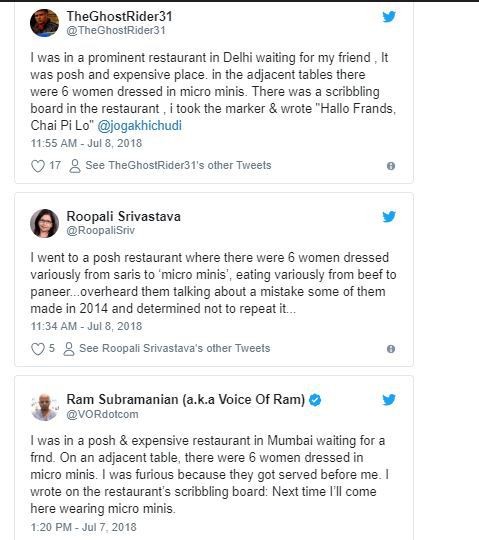Click Twitter bird icon on Ram Subramanian tweet
Image resolution: width=479 pixels, height=540 pixels.
tap(389, 400)
